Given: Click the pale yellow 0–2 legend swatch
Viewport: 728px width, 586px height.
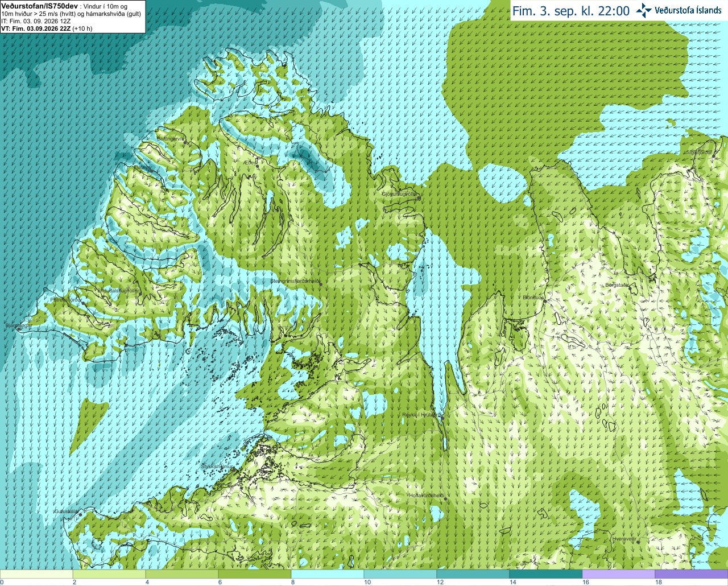Looking at the screenshot, I should 36,574.
